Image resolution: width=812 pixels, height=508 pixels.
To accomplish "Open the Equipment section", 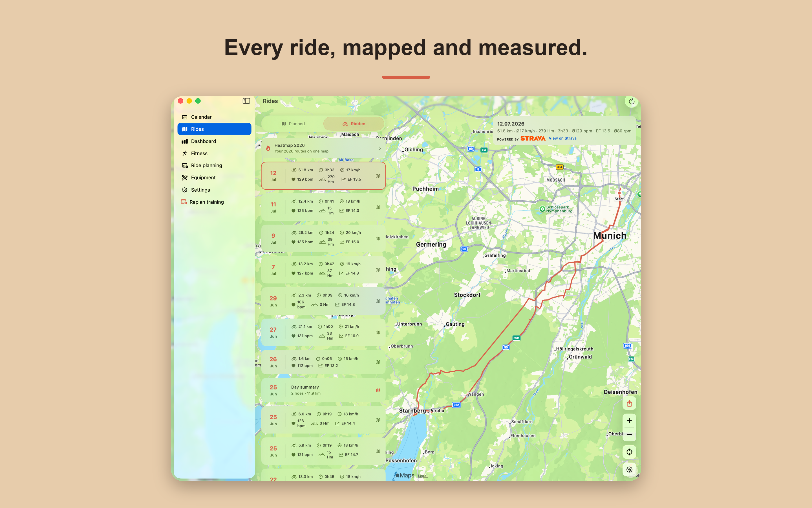I will [214, 178].
